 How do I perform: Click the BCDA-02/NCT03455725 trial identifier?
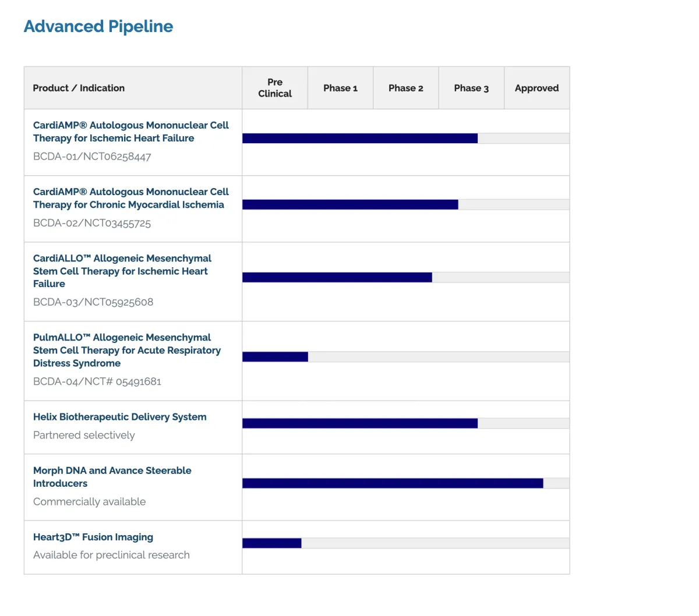tap(92, 223)
